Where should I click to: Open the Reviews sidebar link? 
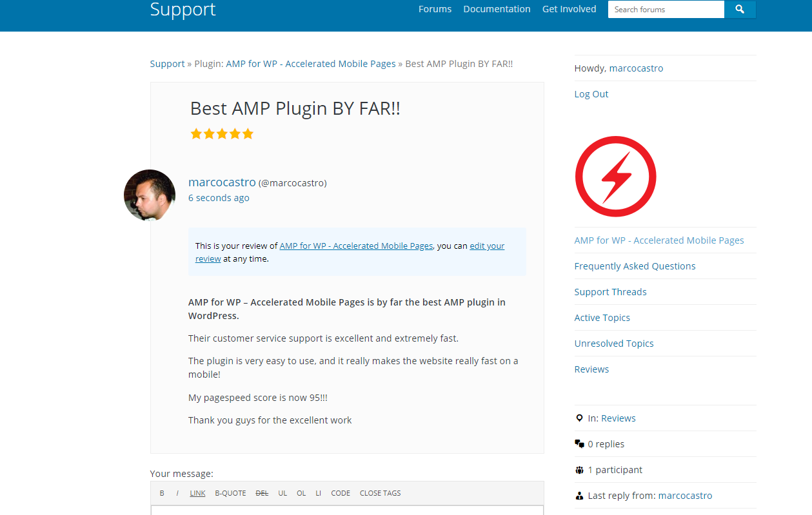point(592,369)
